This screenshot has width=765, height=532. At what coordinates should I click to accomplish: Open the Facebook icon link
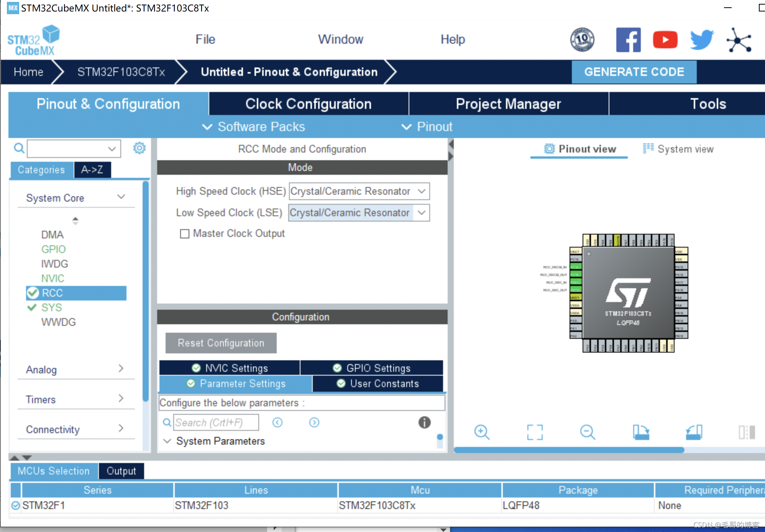628,39
